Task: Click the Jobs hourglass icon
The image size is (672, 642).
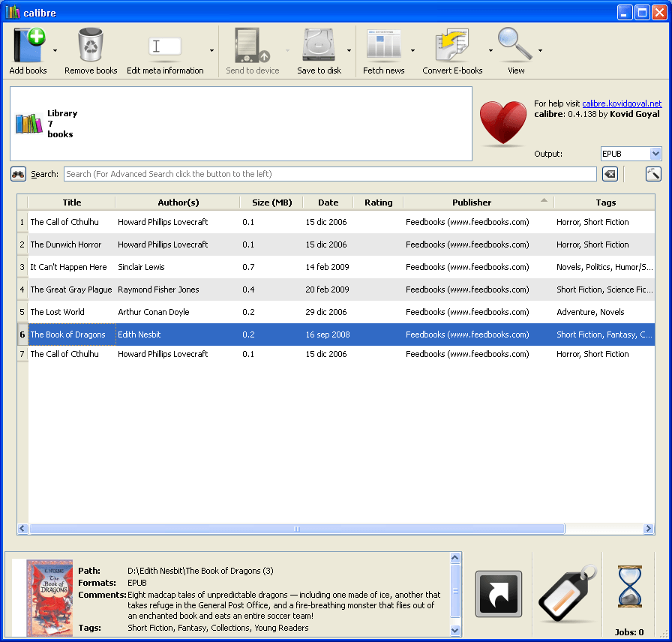Action: point(629,587)
